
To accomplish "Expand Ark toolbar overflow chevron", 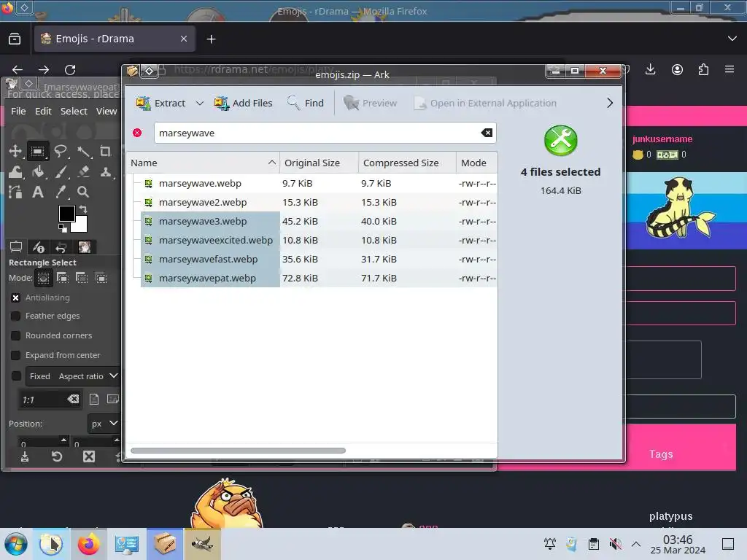I will pos(610,103).
